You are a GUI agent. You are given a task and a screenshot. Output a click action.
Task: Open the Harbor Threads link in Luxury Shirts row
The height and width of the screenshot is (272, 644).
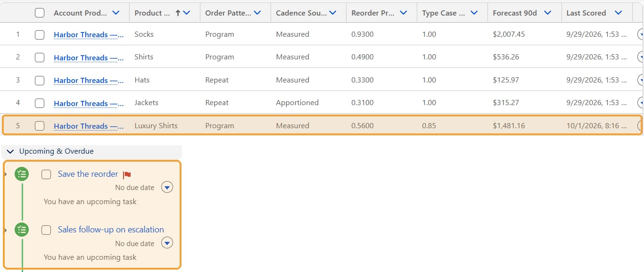(89, 126)
